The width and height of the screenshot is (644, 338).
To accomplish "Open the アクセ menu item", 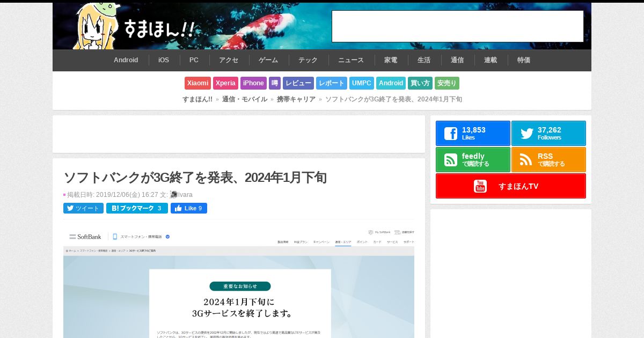I will pyautogui.click(x=229, y=60).
